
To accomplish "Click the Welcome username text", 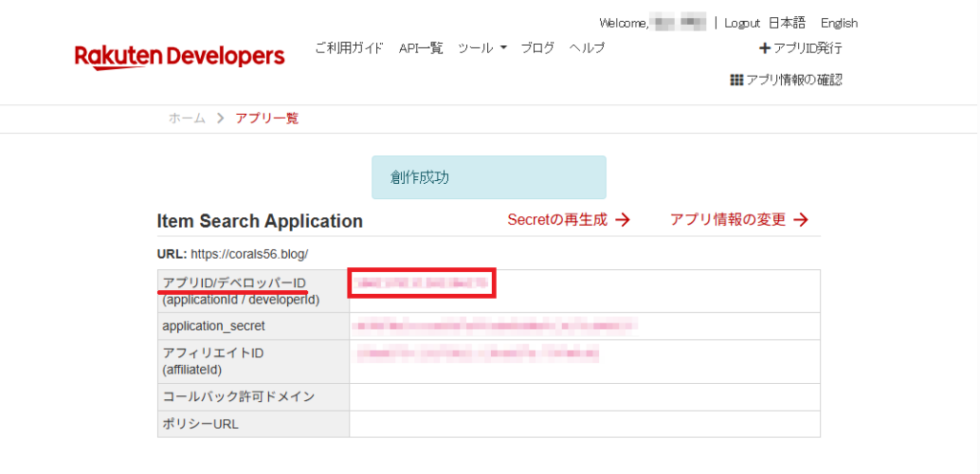I will coord(653,23).
